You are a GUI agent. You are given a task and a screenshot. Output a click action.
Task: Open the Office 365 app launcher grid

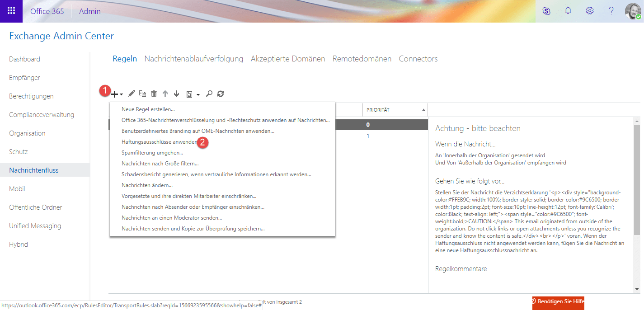pos(11,11)
